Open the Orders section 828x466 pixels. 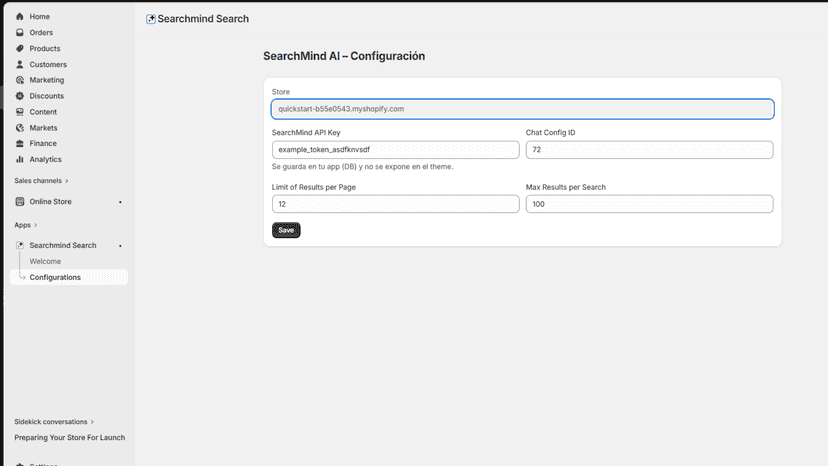[x=41, y=32]
